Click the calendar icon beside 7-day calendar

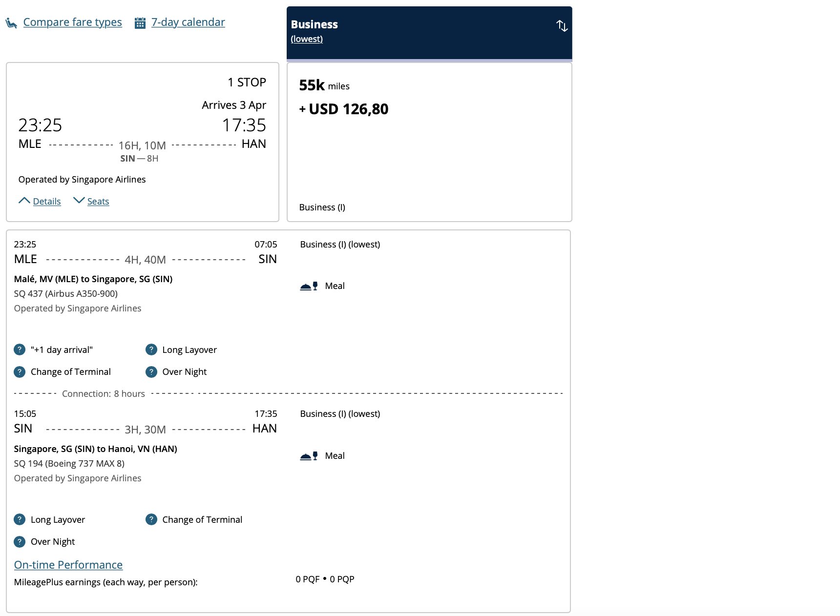pos(140,23)
